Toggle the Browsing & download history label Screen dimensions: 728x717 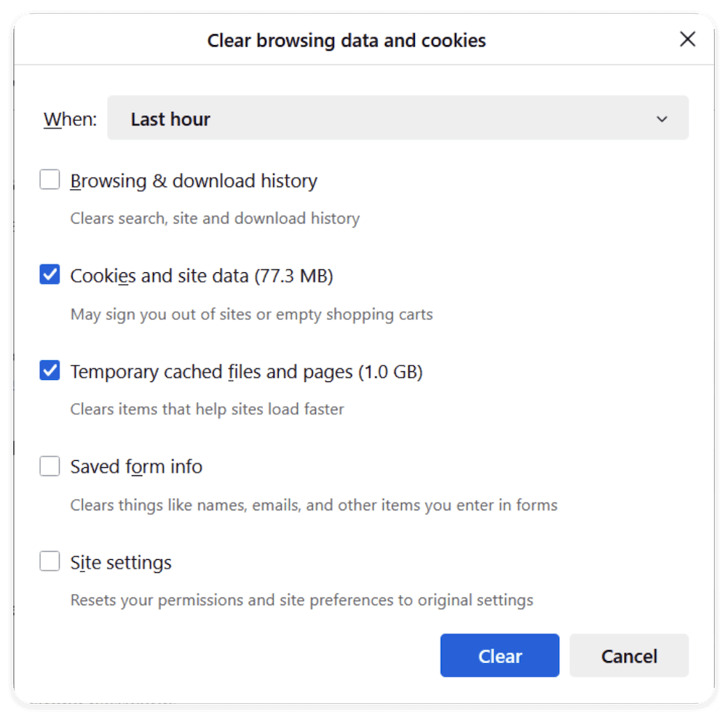tap(193, 180)
